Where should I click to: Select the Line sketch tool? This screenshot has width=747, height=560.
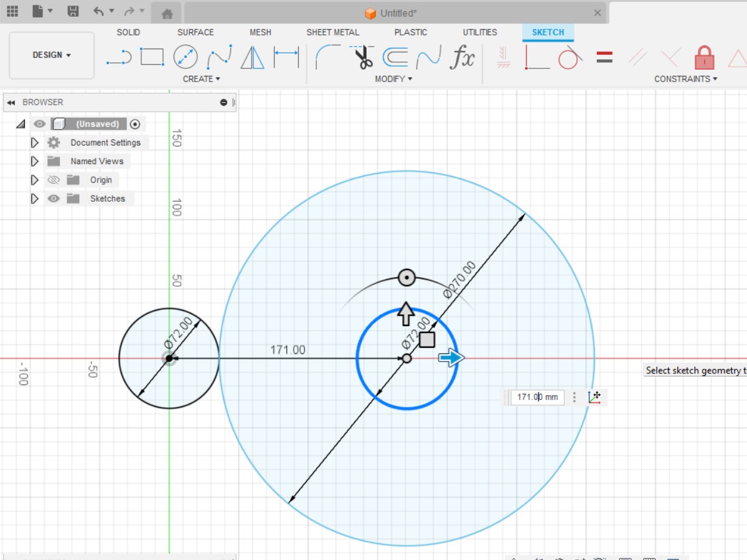point(119,56)
